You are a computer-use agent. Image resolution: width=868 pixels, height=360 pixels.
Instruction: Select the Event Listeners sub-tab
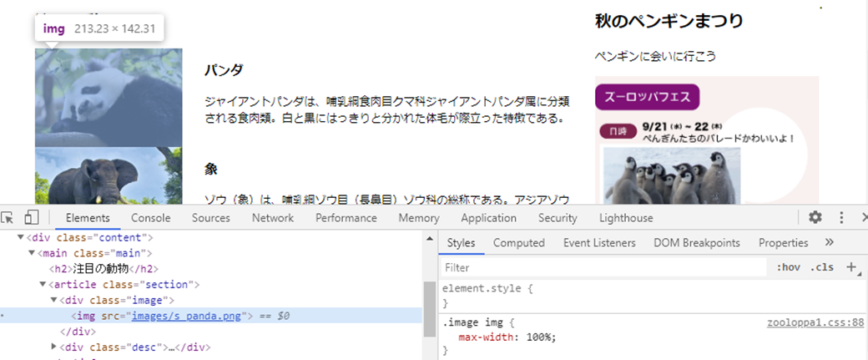coord(599,242)
